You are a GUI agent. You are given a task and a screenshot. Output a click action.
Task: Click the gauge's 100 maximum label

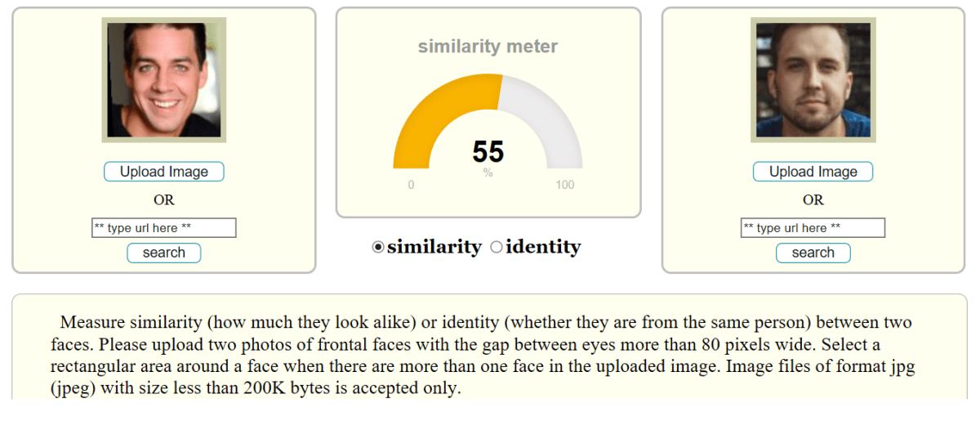[564, 185]
